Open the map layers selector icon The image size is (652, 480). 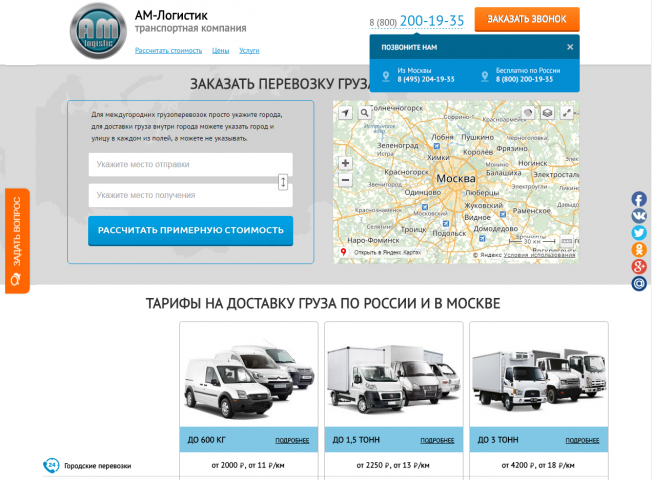(547, 113)
